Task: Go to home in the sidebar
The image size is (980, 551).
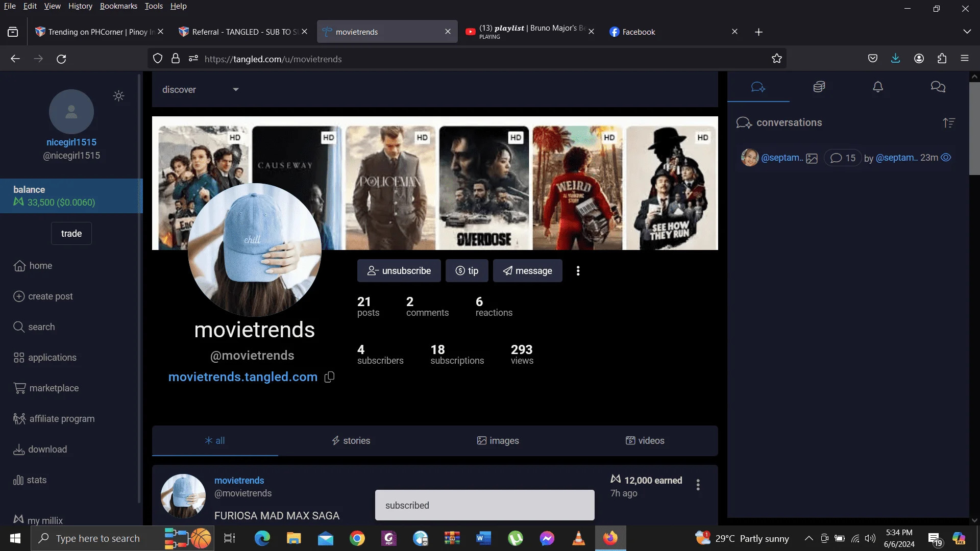Action: pos(33,266)
